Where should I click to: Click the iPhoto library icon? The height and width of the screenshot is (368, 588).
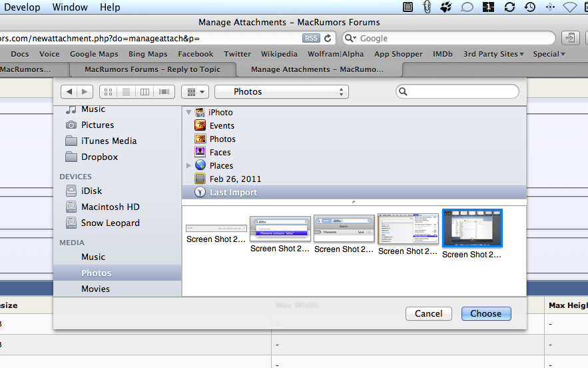pos(200,112)
